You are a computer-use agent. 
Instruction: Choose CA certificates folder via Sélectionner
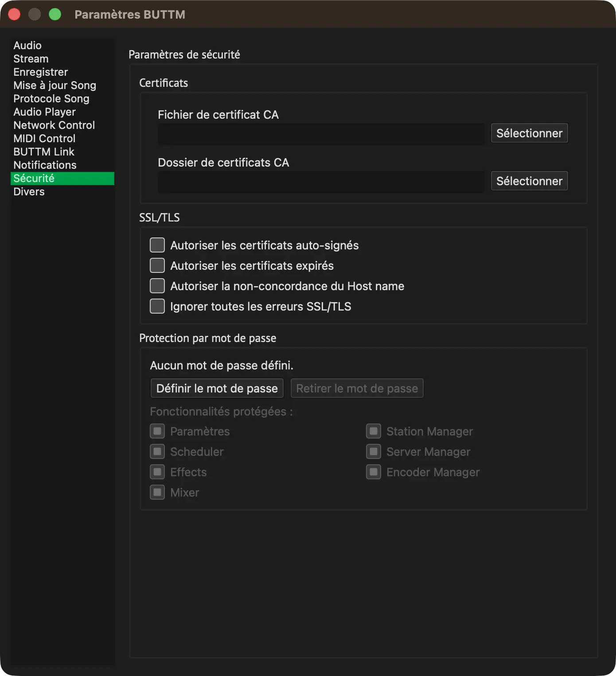(529, 181)
